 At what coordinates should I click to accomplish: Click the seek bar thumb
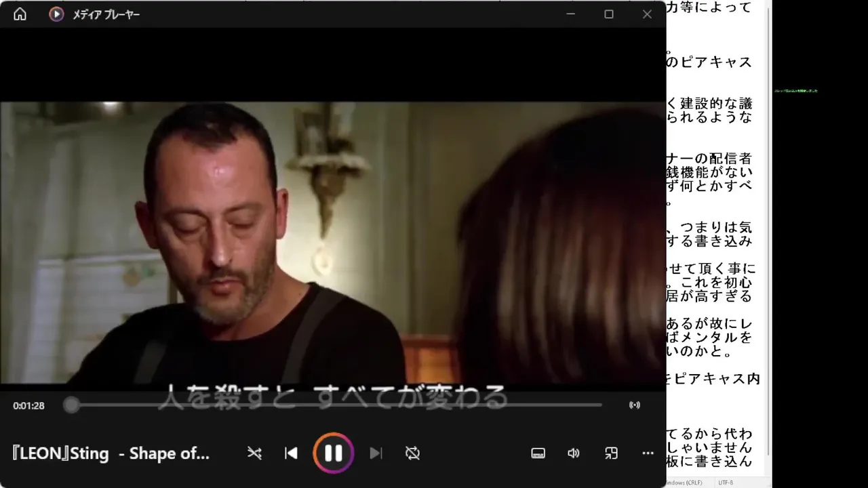pyautogui.click(x=71, y=405)
